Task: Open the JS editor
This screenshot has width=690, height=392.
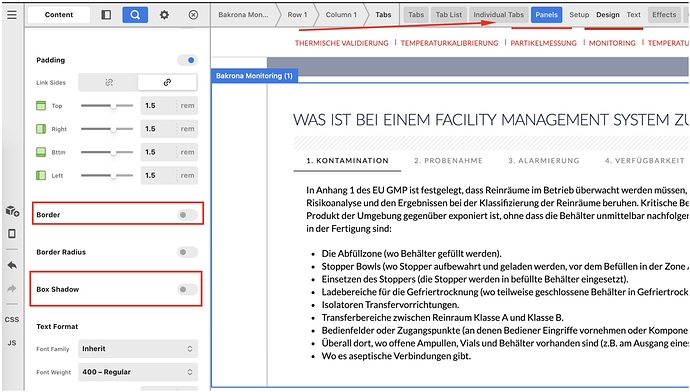Action: tap(12, 342)
